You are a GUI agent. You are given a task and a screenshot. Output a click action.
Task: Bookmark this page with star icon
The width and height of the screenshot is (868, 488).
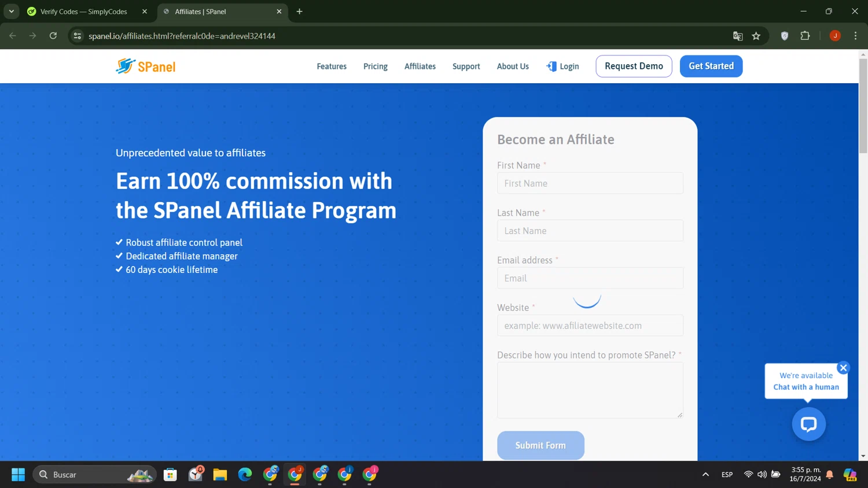click(x=756, y=36)
